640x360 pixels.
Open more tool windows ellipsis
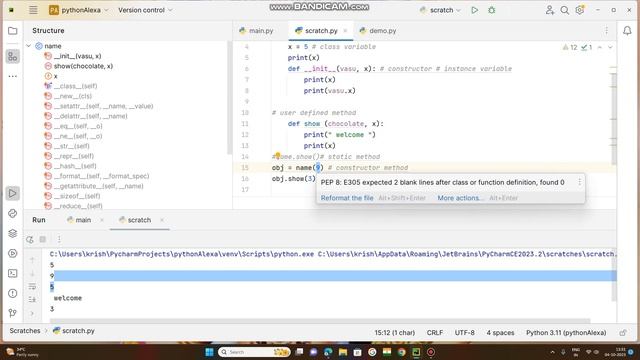coord(13,76)
